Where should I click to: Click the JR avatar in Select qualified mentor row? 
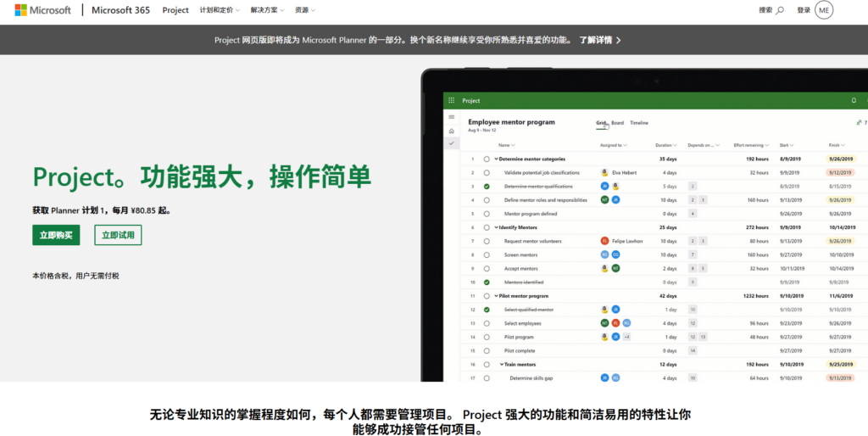pos(615,309)
